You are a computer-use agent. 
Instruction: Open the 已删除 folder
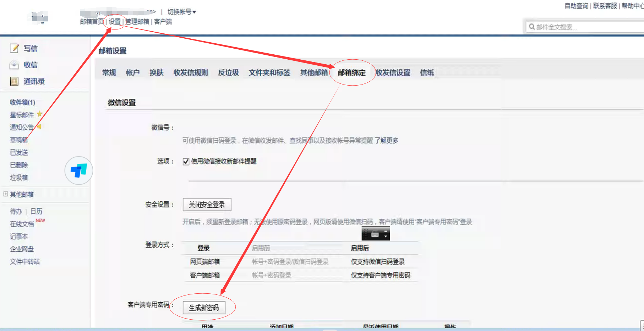click(19, 165)
